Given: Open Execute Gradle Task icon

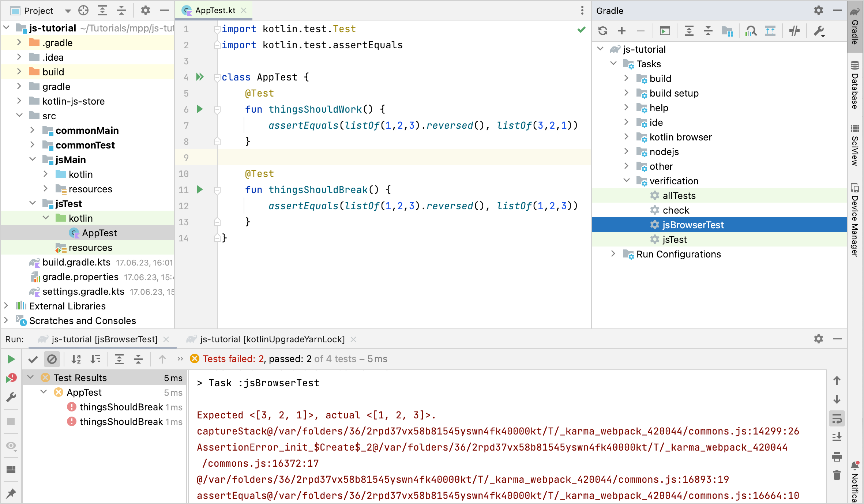Looking at the screenshot, I should (x=665, y=31).
